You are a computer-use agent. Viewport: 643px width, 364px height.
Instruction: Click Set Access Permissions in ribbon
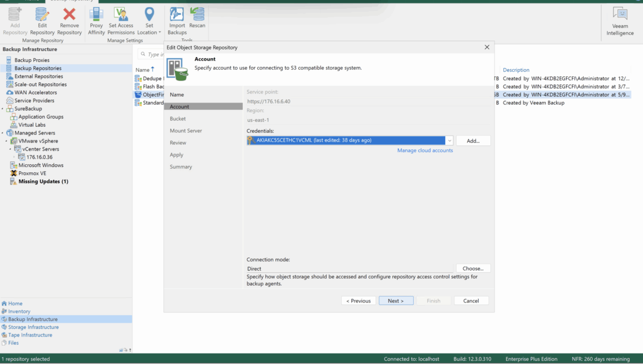121,20
